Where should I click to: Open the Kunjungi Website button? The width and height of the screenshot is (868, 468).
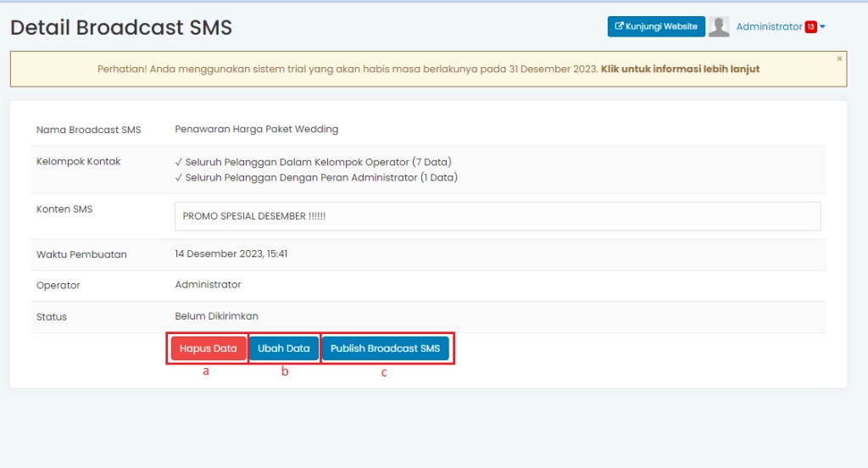coord(656,27)
